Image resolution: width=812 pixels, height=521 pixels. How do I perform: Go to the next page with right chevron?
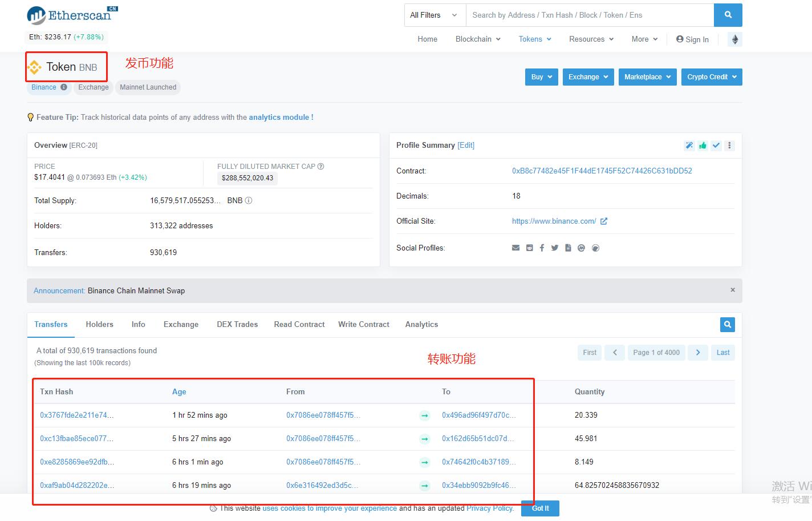click(x=698, y=353)
